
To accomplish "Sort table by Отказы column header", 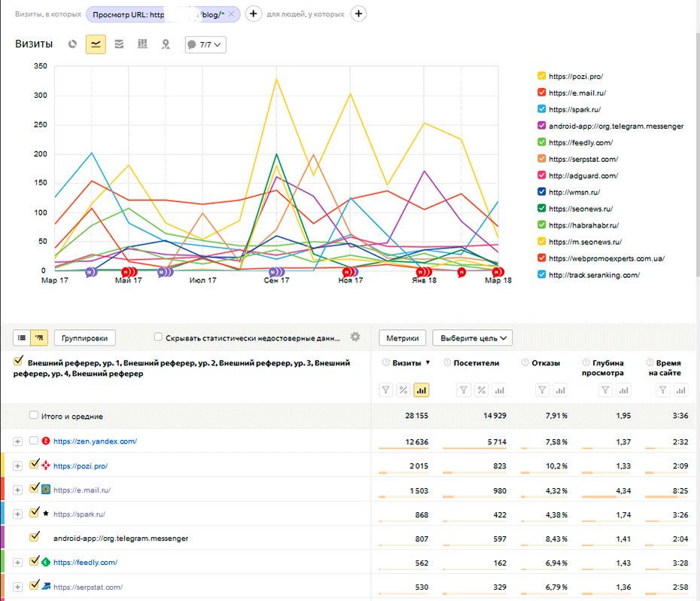I will pos(546,363).
